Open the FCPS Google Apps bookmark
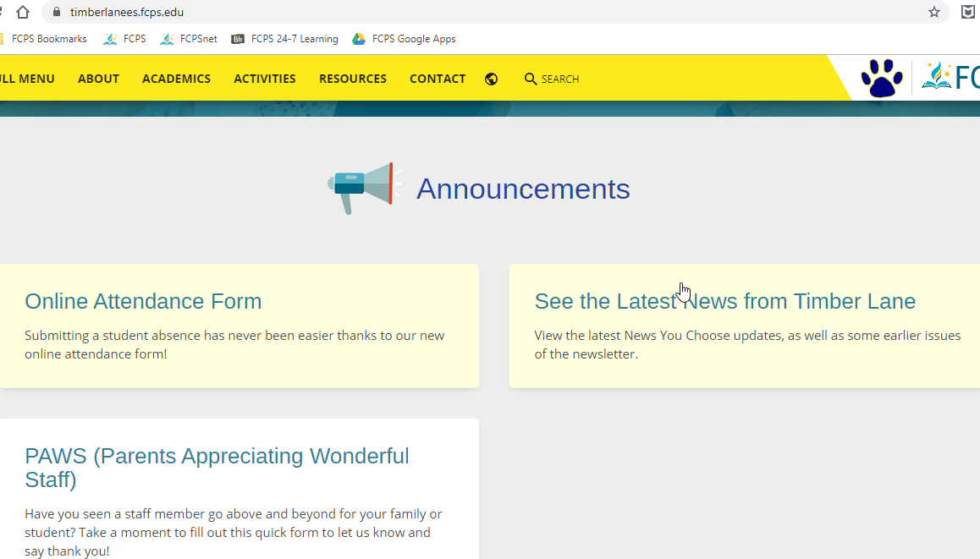This screenshot has width=980, height=559. [x=405, y=39]
